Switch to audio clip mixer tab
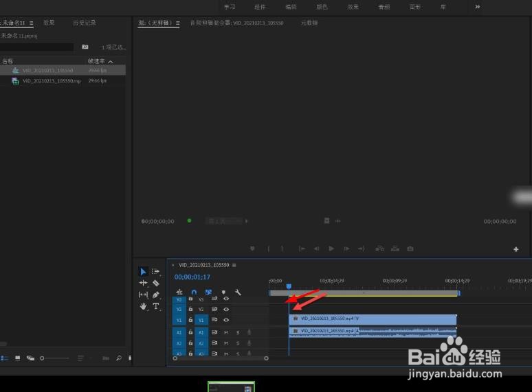 coord(236,23)
